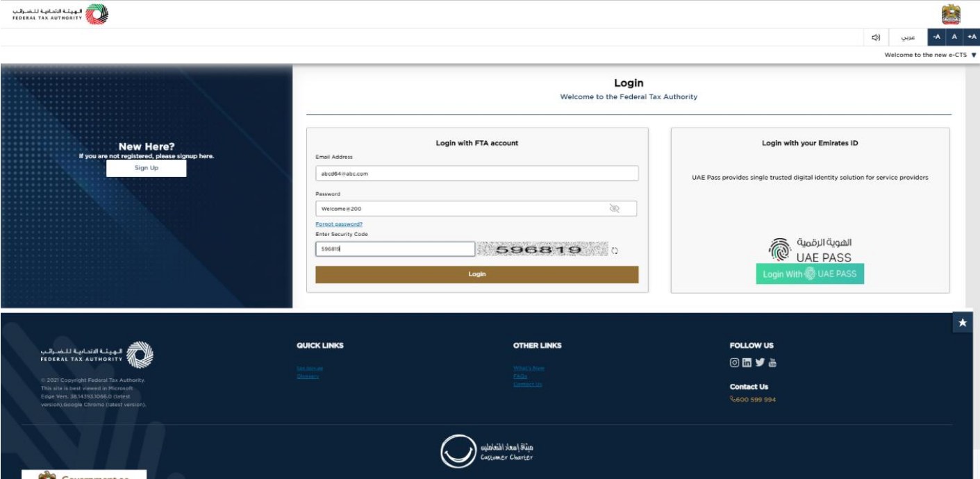This screenshot has height=479, width=980.
Task: Focus the Email Address input field
Action: [x=476, y=174]
